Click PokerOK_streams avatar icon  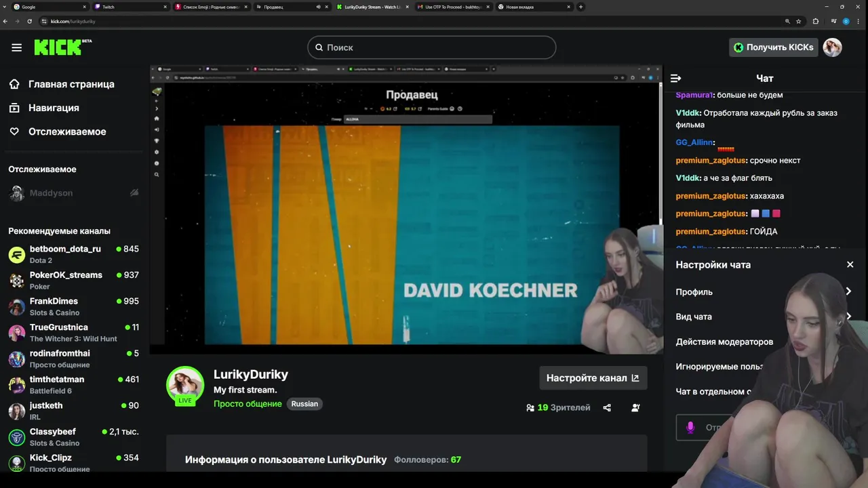click(x=17, y=280)
